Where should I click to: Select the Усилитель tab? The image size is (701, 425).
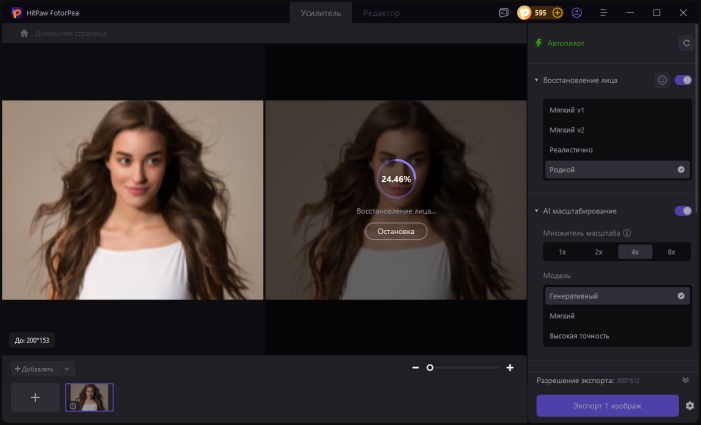pyautogui.click(x=320, y=13)
